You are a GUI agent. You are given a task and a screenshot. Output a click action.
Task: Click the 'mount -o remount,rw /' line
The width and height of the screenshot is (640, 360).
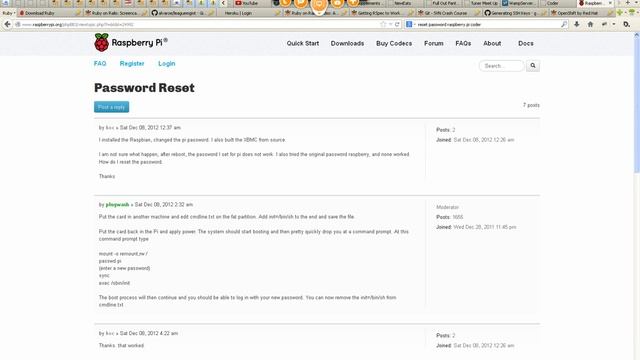pyautogui.click(x=123, y=254)
